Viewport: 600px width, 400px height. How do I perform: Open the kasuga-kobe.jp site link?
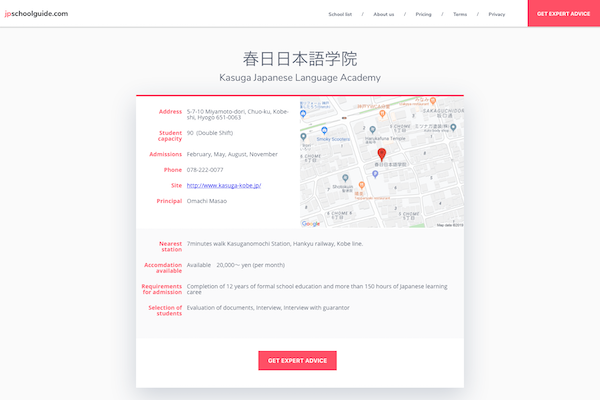[x=223, y=185]
